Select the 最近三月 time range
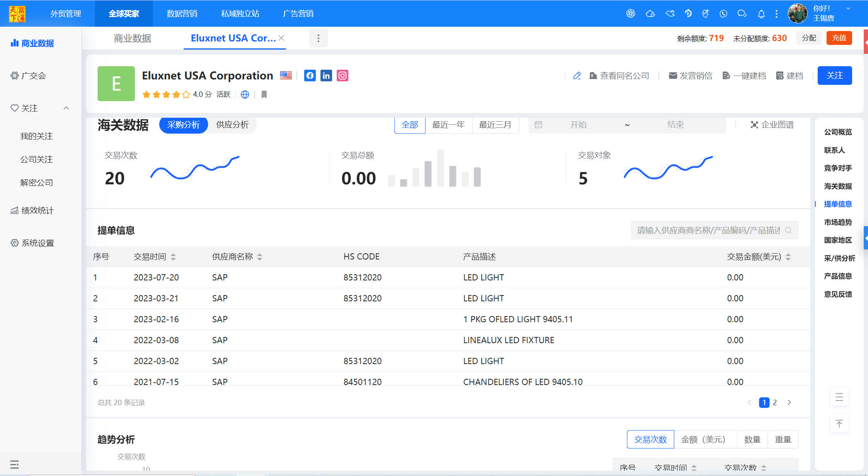868x476 pixels. 495,125
